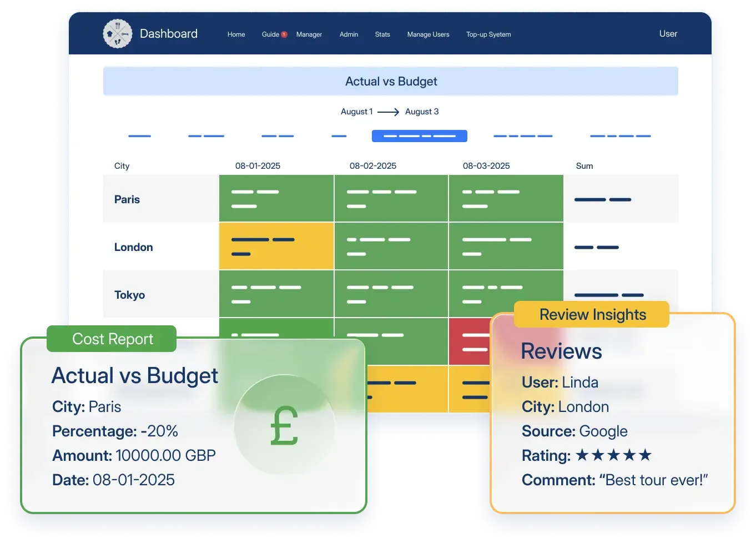Image resolution: width=756 pixels, height=543 pixels.
Task: Click the Actual vs Budget banner heading
Action: tap(391, 82)
